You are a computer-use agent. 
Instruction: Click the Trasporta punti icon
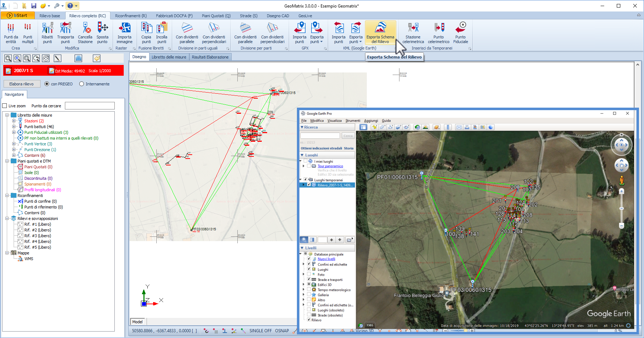pyautogui.click(x=65, y=33)
